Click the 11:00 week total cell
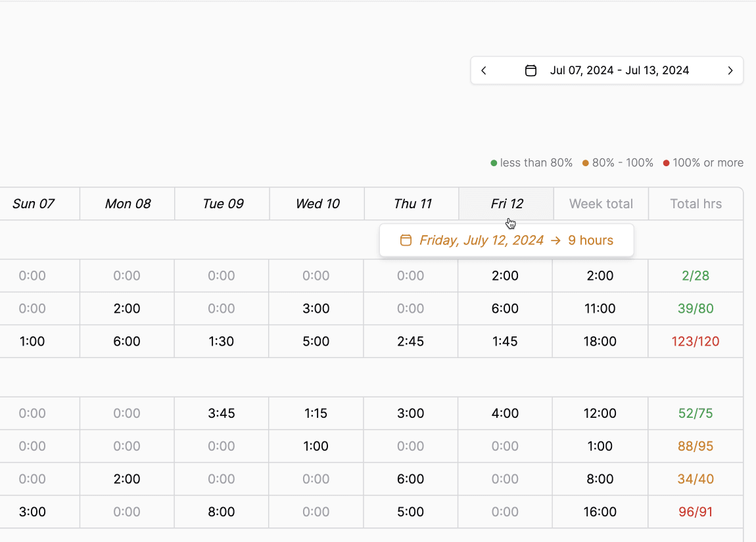The image size is (756, 542). point(600,308)
